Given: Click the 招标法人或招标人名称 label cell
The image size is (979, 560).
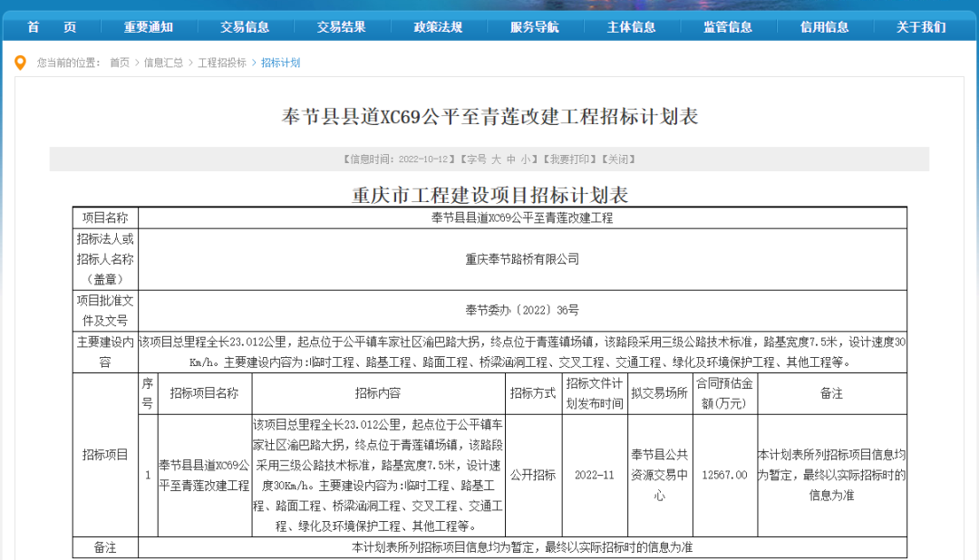Looking at the screenshot, I should point(105,259).
